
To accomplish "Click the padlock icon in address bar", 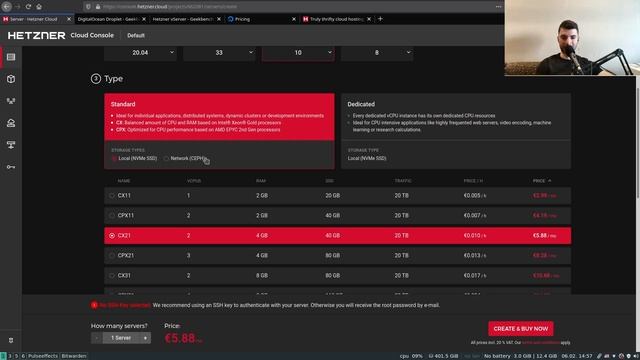I will click(x=98, y=7).
